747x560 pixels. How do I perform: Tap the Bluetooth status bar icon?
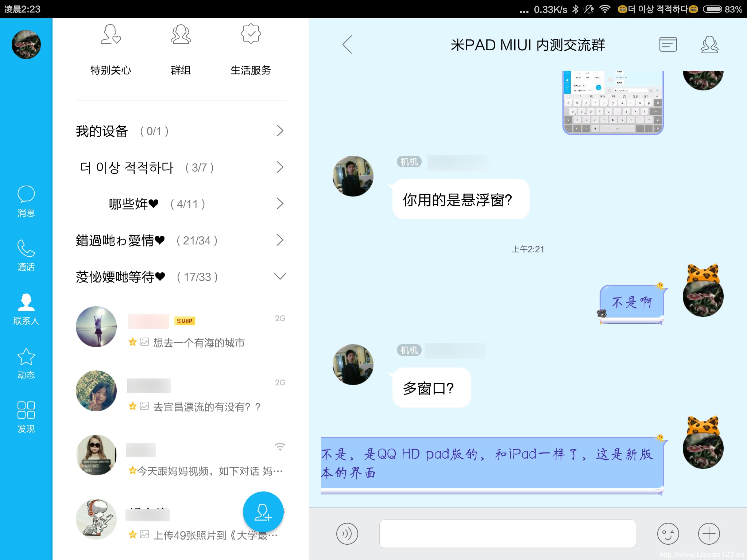pos(575,9)
